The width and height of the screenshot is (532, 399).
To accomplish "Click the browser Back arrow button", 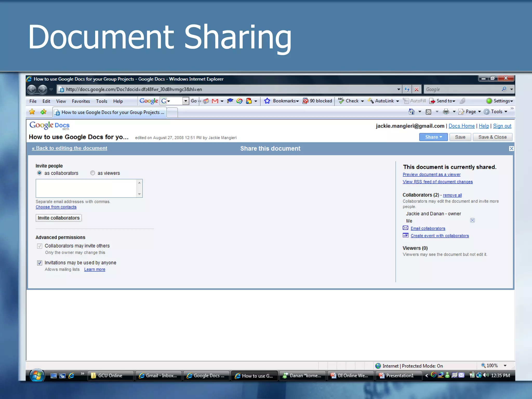I will tap(32, 89).
